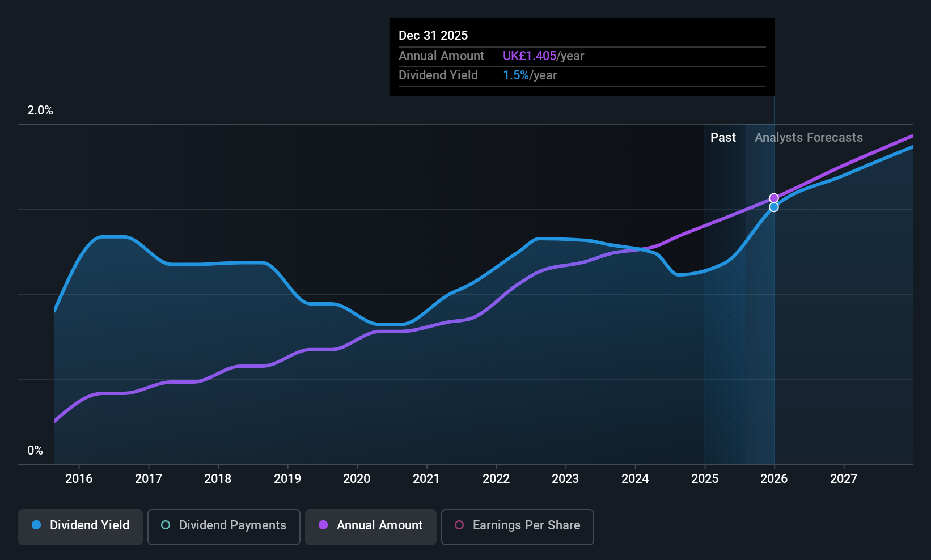Click the 1.5% dividend yield value

(516, 75)
